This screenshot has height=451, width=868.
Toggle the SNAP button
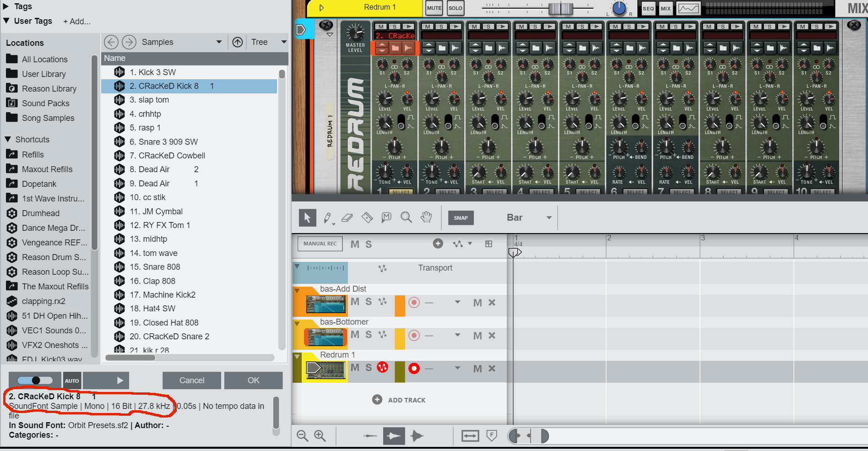[x=461, y=218]
